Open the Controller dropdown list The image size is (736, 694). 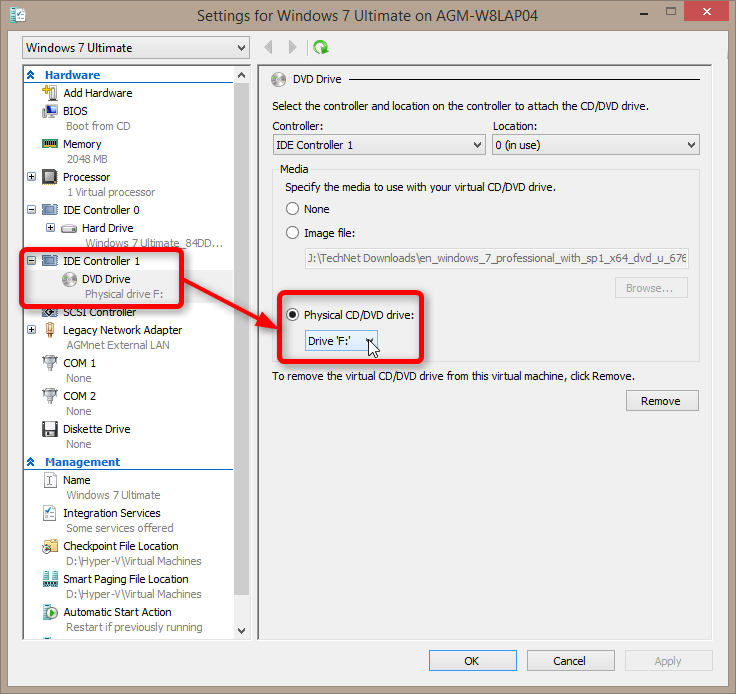379,145
